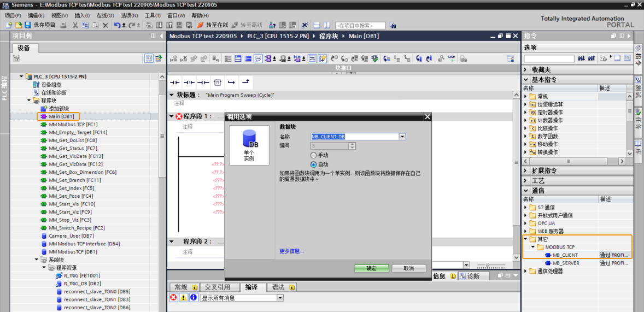This screenshot has width=644, height=312.
Task: Click the close branch ladder icon
Action: pyautogui.click(x=245, y=83)
